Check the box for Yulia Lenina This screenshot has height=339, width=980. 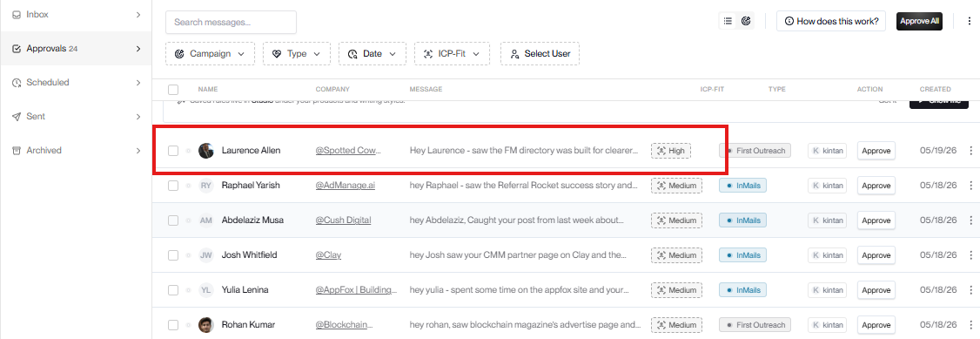tap(173, 290)
